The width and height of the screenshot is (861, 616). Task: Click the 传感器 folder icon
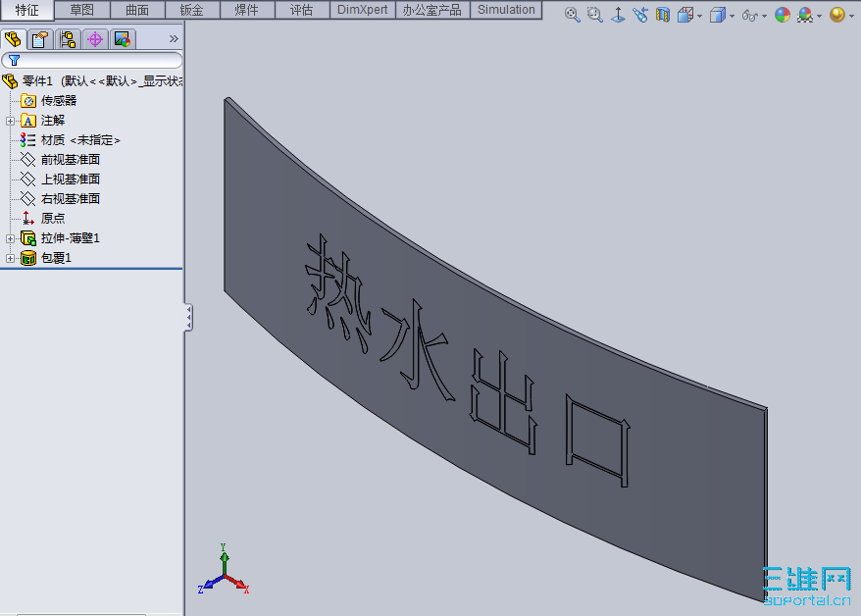[x=28, y=100]
